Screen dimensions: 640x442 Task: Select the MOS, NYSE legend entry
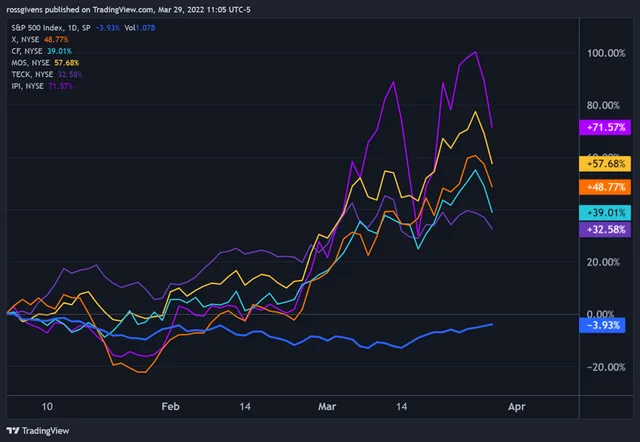(45, 63)
